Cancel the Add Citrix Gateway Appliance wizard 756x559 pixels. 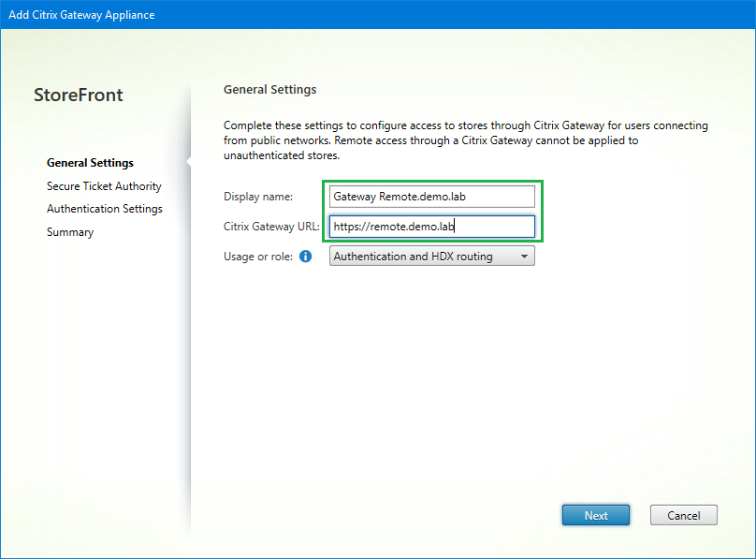[x=683, y=515]
